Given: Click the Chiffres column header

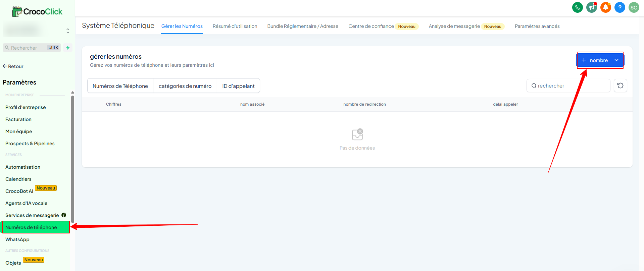Looking at the screenshot, I should point(114,104).
